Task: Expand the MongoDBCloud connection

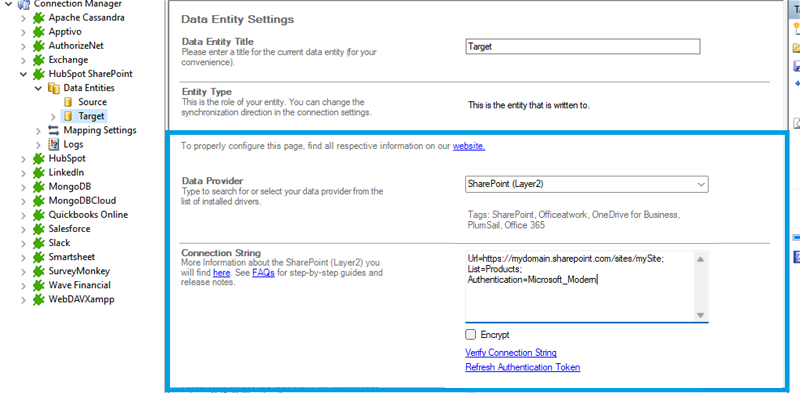Action: pyautogui.click(x=23, y=201)
